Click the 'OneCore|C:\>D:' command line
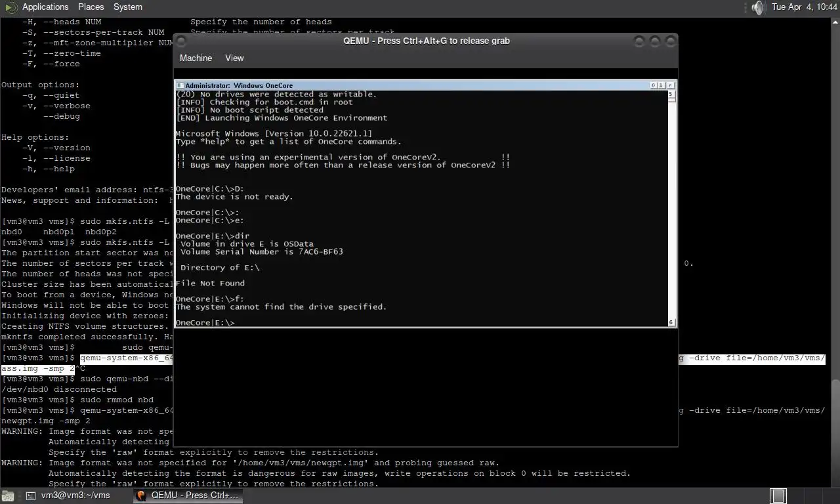This screenshot has height=504, width=840. coord(210,188)
